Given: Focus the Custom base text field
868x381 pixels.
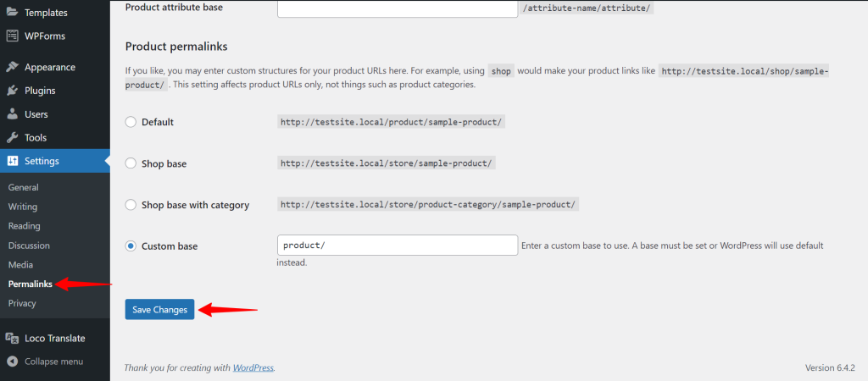Looking at the screenshot, I should click(398, 245).
